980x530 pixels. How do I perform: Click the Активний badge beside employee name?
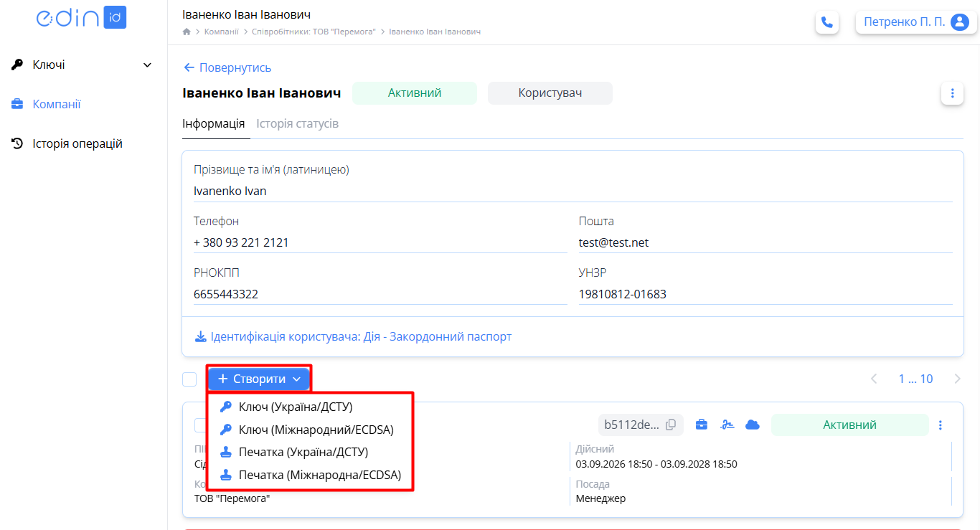415,93
